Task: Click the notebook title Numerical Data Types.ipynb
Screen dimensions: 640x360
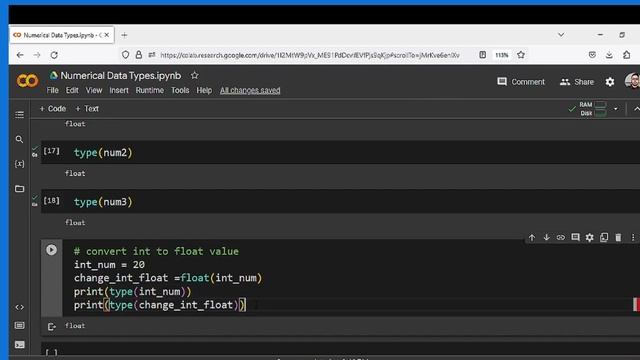Action: 121,76
